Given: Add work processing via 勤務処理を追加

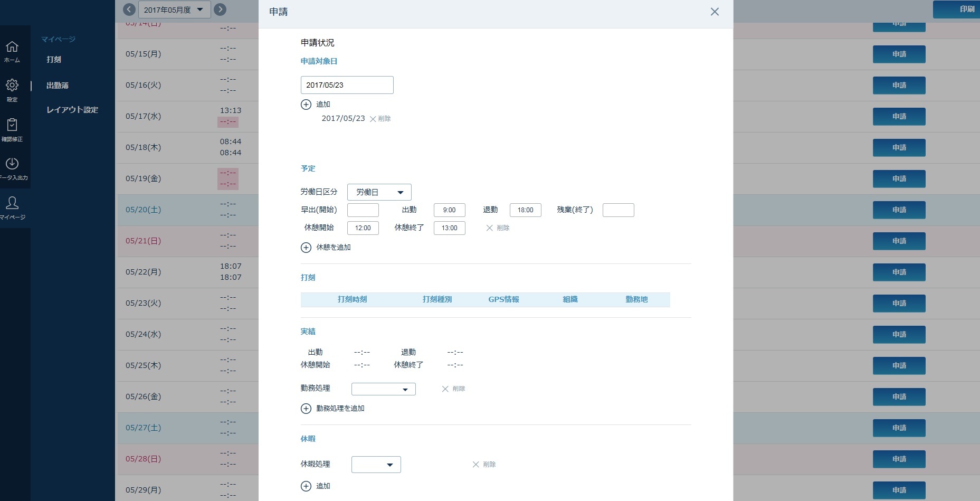Looking at the screenshot, I should click(x=306, y=408).
